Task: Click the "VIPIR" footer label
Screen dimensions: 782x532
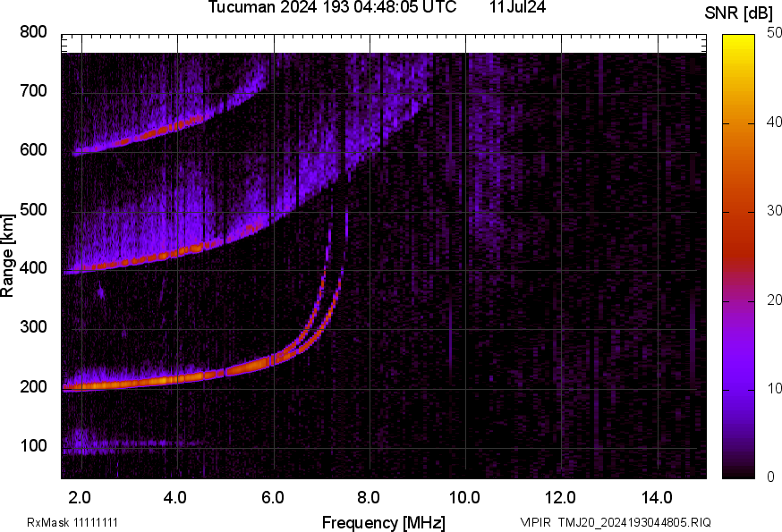Action: [536, 522]
